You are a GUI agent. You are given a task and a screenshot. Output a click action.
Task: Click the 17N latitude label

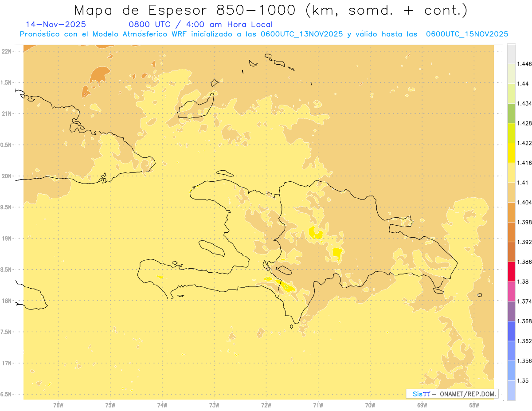pos(7,363)
